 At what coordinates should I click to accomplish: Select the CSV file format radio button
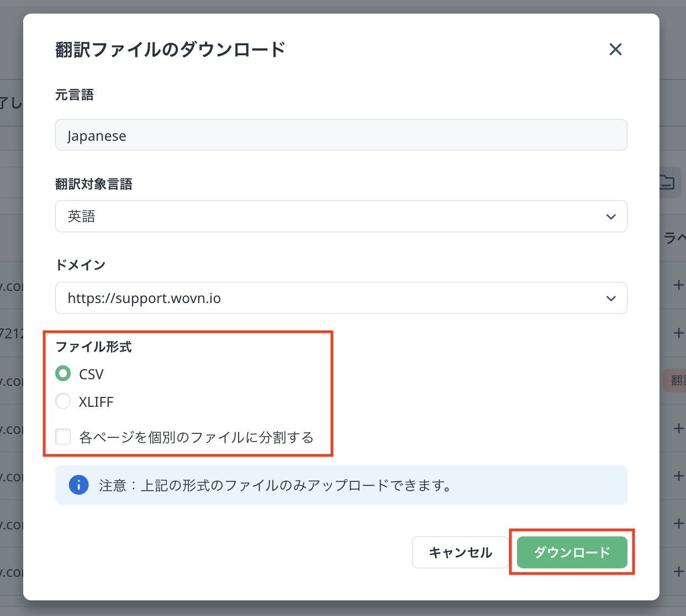pos(63,374)
